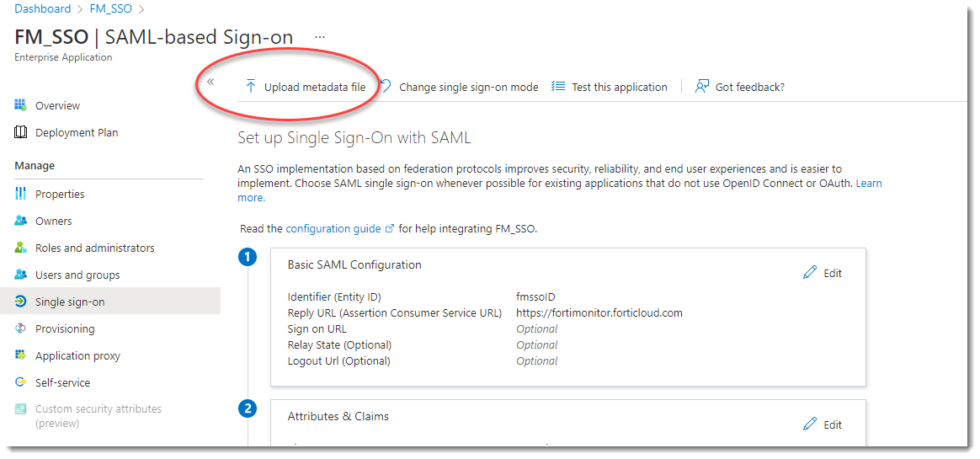Navigate to Dashboard breadcrumb
This screenshot has height=459, width=980.
[x=43, y=8]
